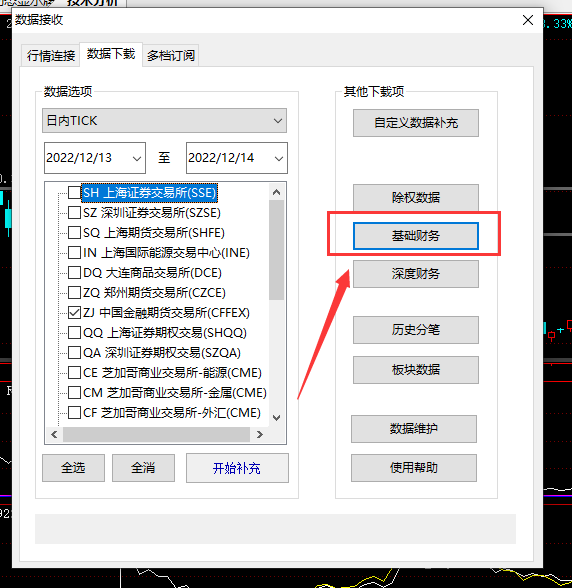
Task: Select the ZJ 中国金融期货交易所(CFFEX) row text
Action: point(166,313)
